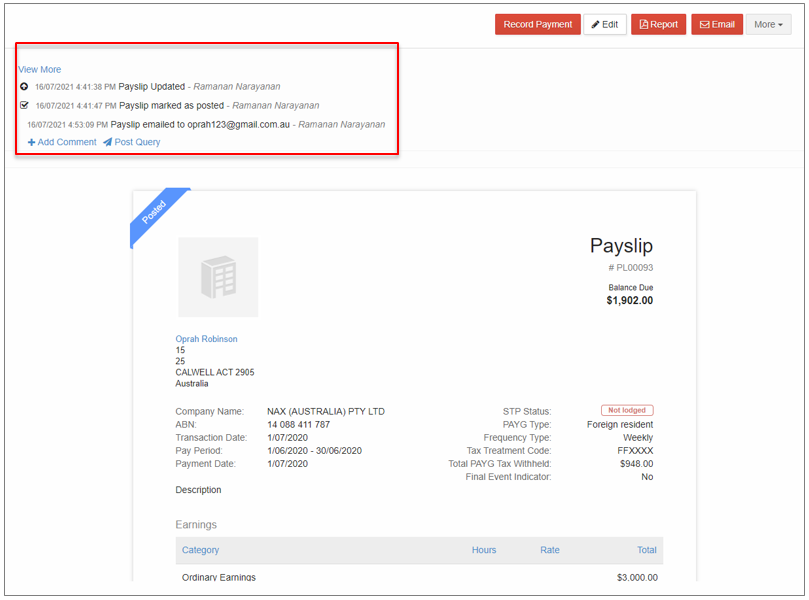Screen dimensions: 809x600
Task: Click the Foreign resident PAYG type value
Action: (x=620, y=425)
